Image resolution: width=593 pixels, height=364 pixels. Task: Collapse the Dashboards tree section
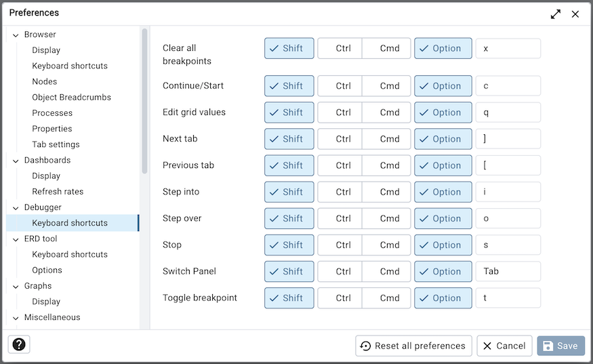16,161
